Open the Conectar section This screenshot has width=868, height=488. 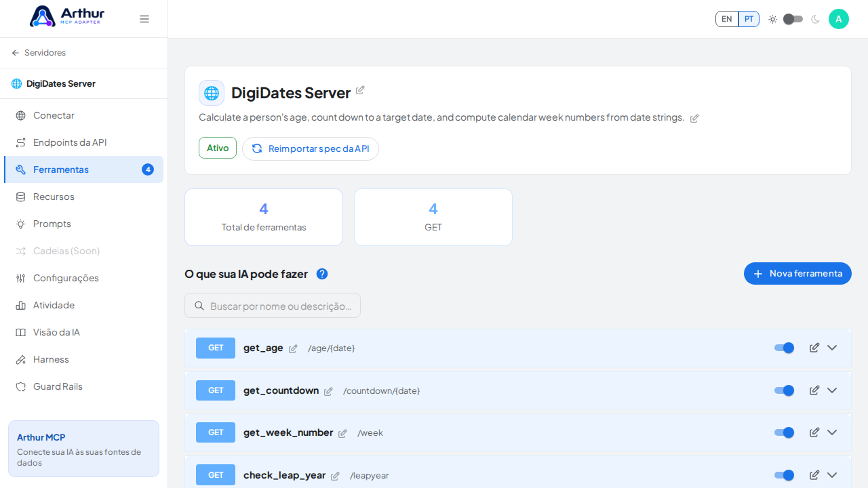pyautogui.click(x=83, y=115)
